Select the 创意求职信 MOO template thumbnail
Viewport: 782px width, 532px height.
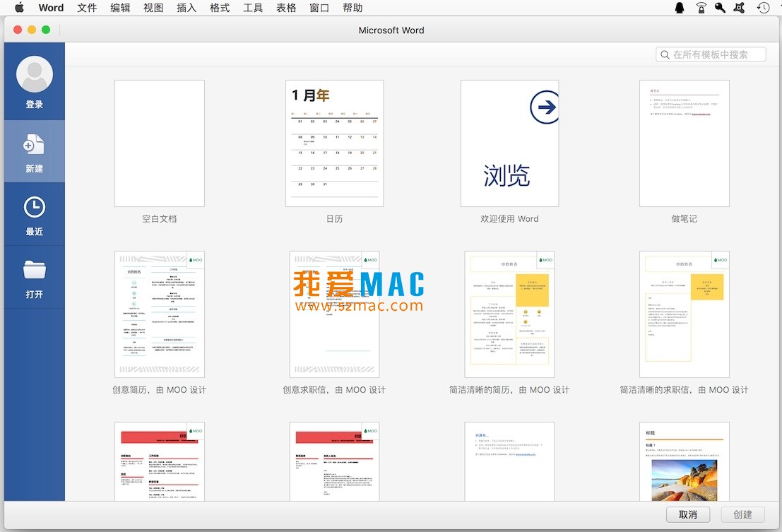[x=334, y=314]
